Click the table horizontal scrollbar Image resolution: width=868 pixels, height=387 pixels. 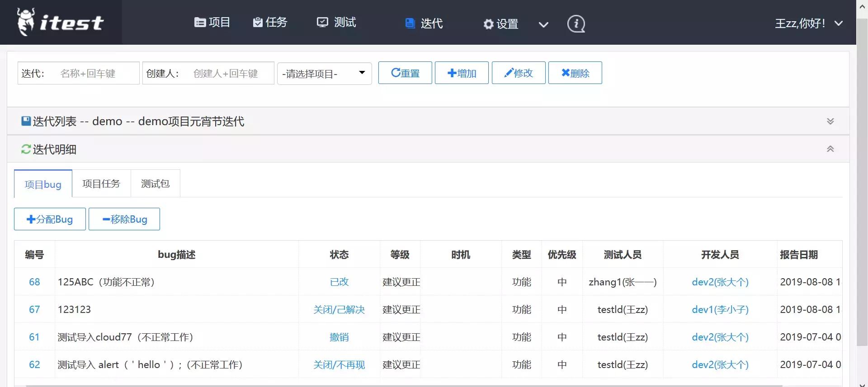[405, 386]
